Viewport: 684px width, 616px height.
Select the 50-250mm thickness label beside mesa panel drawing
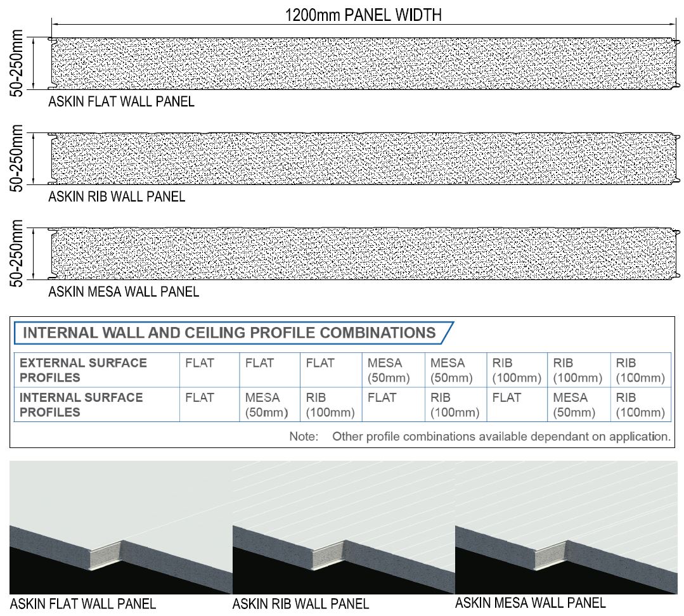(x=16, y=253)
